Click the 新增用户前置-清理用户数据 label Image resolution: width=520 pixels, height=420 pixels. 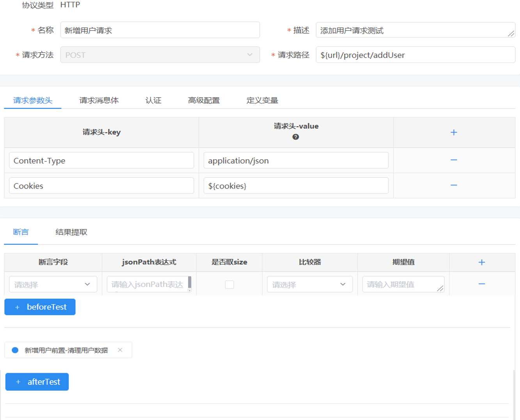(x=66, y=350)
